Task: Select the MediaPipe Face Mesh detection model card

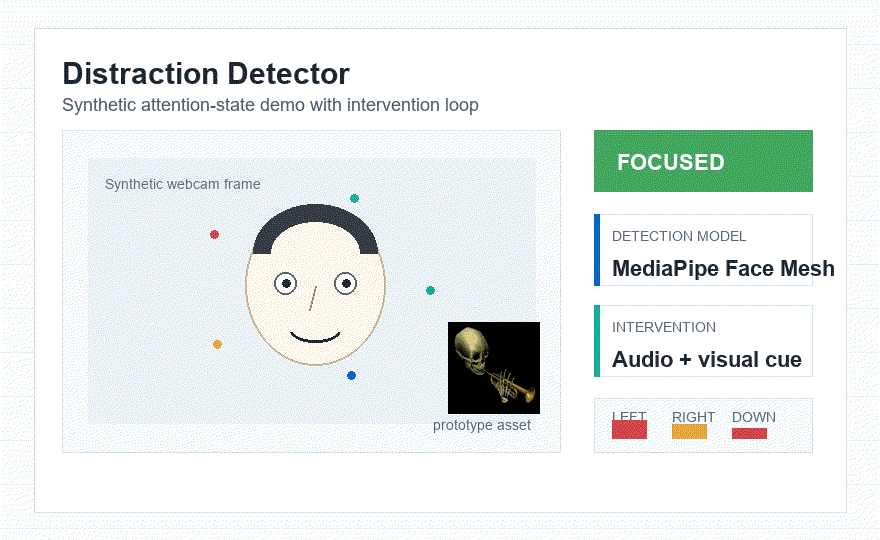Action: coord(703,250)
